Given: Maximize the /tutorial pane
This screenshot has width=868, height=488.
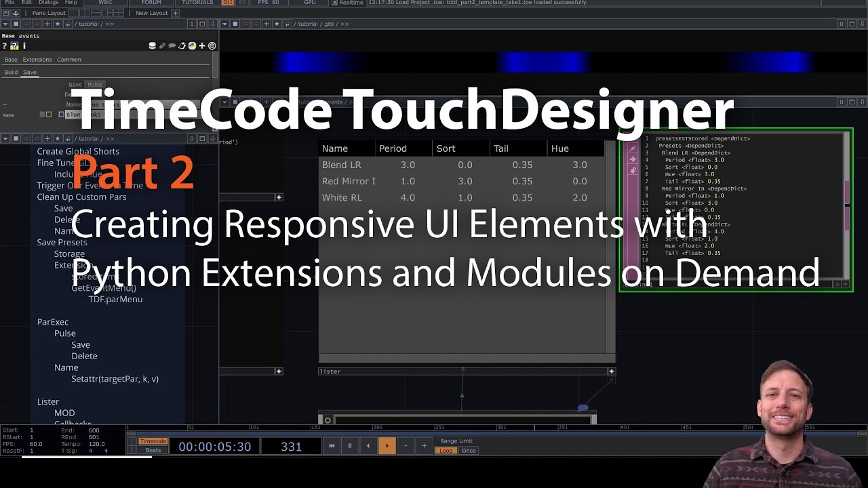Looking at the screenshot, I should pos(202,24).
